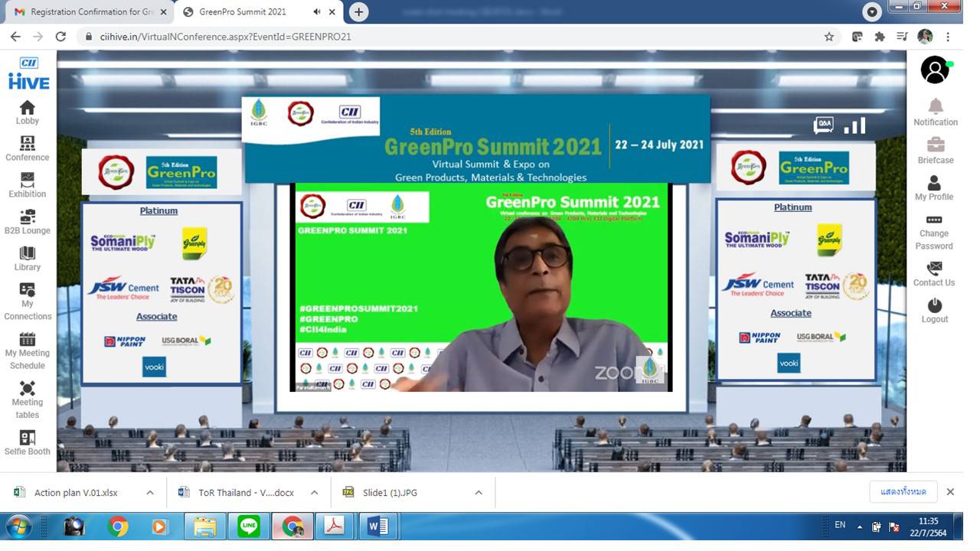
Task: View My Connections
Action: 28,302
